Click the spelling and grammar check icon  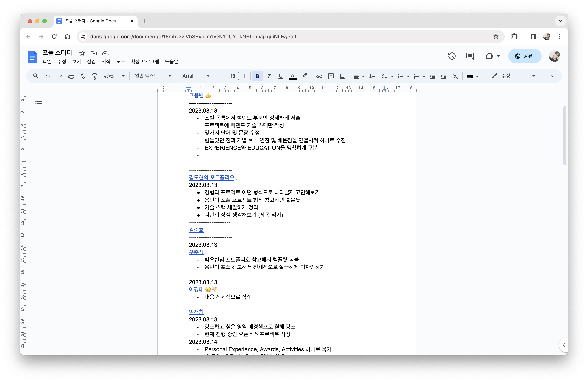[83, 76]
